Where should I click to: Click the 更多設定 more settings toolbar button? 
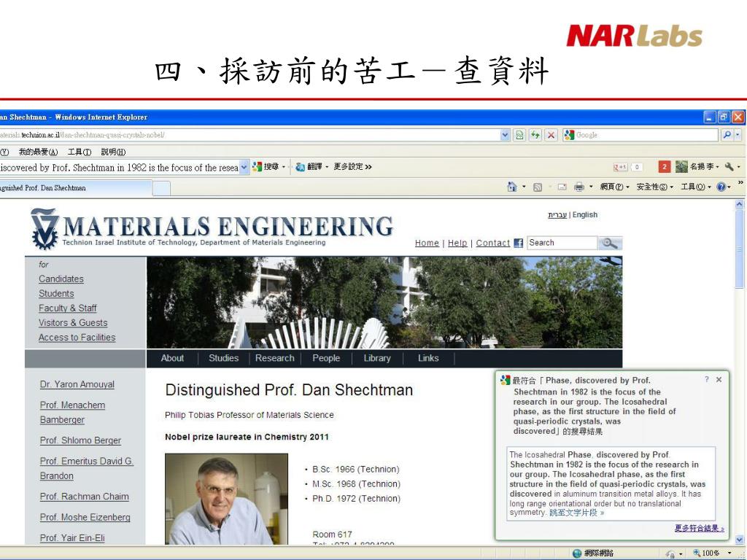coord(348,167)
